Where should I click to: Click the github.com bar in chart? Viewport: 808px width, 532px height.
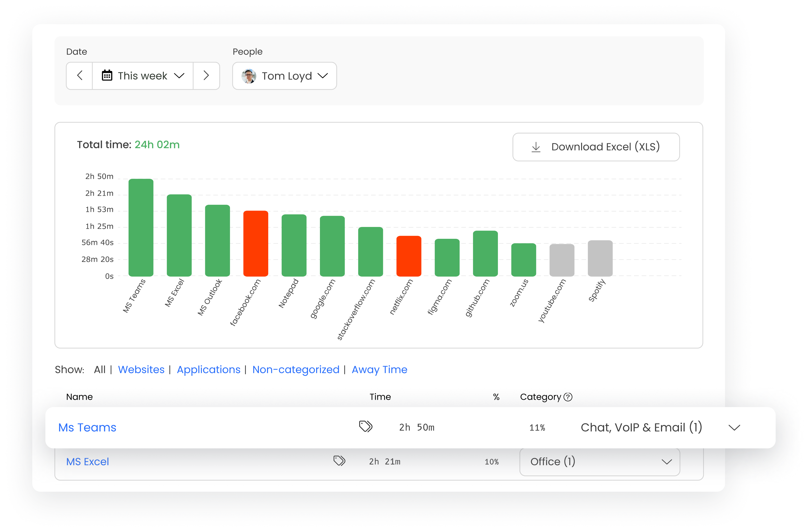pos(486,253)
